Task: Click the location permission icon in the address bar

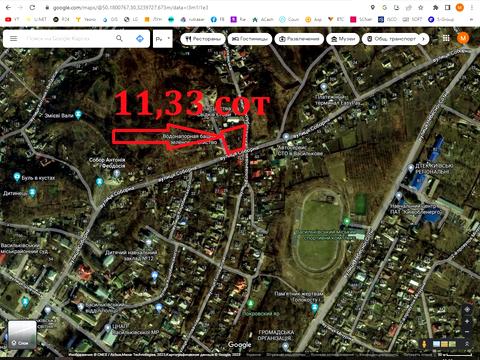Action: pyautogui.click(x=373, y=7)
